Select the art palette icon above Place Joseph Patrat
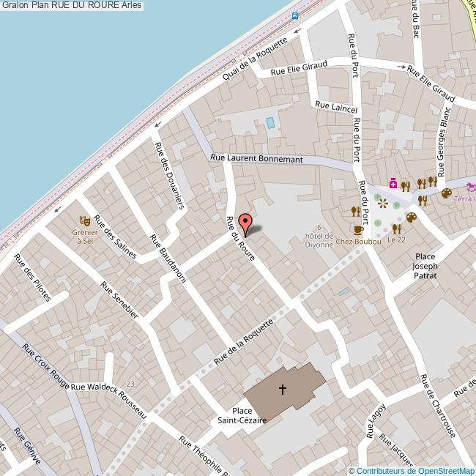Viewport: 476px width, 476px height. [412, 217]
